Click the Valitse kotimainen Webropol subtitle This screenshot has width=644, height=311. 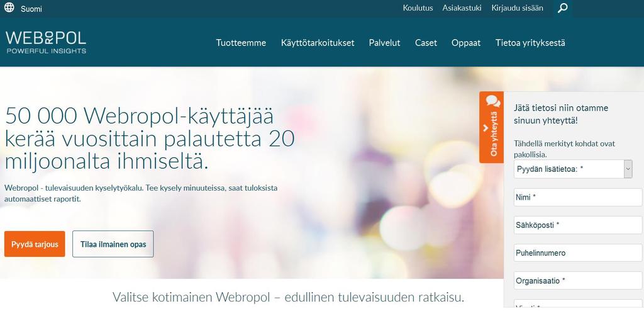click(x=288, y=297)
